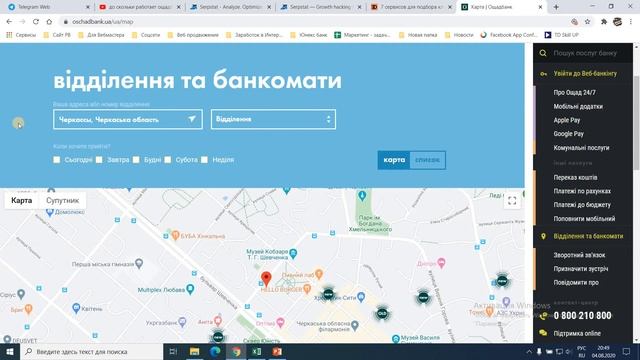
Task: Open the Переказ коштів link
Action: 575,178
